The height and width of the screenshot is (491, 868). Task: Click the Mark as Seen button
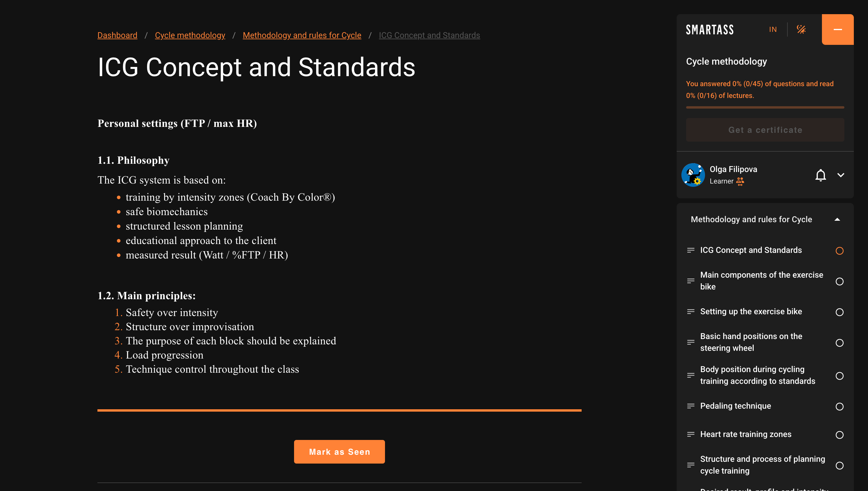[x=339, y=451]
